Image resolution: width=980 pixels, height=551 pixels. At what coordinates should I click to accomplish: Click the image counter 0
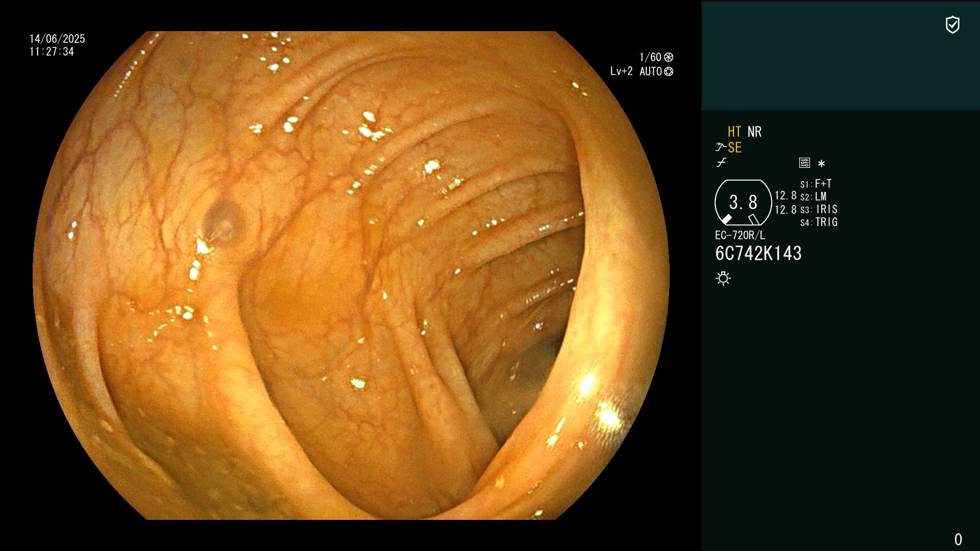958,539
